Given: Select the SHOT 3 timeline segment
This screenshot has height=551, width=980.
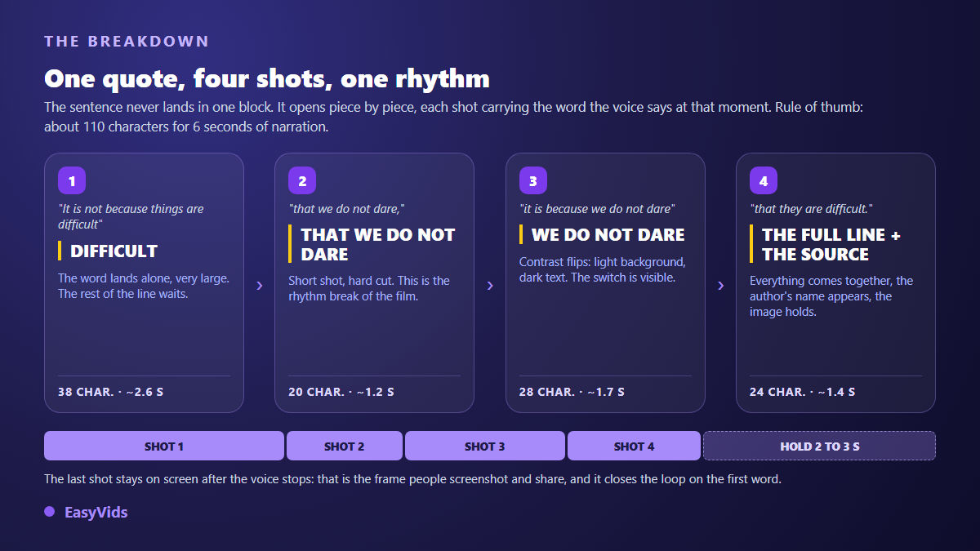Looking at the screenshot, I should pos(485,446).
